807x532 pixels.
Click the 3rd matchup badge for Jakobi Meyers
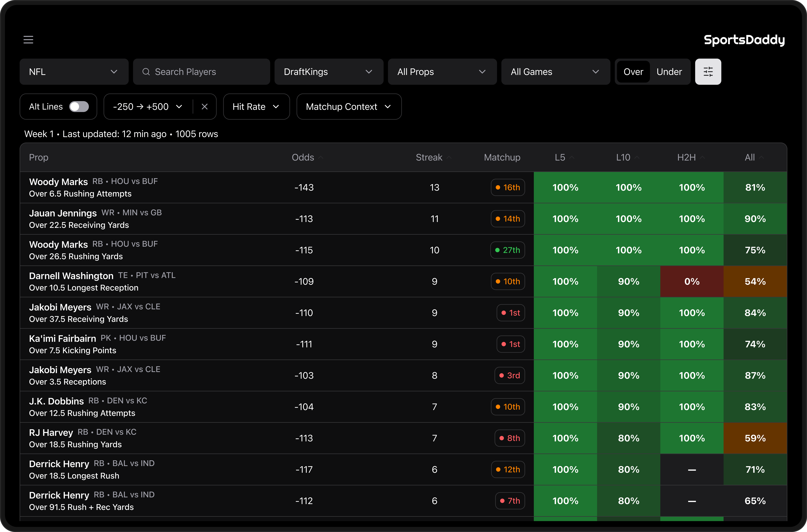point(510,376)
